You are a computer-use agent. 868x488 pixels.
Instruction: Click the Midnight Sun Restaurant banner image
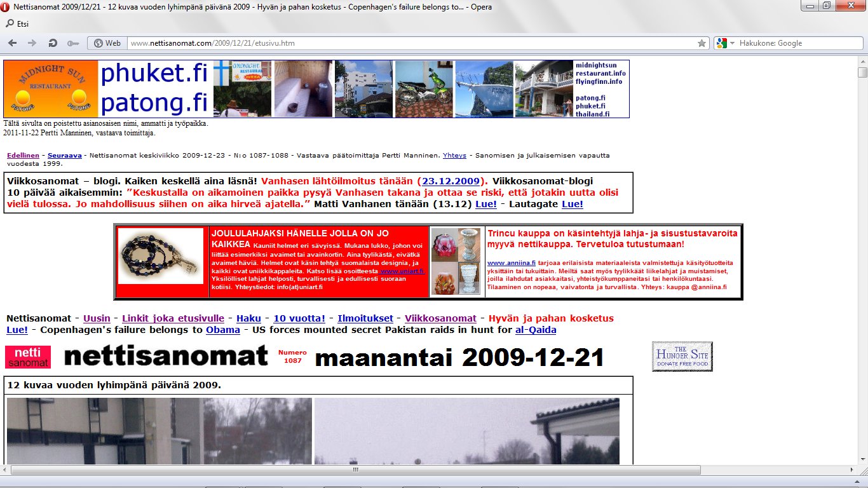51,89
